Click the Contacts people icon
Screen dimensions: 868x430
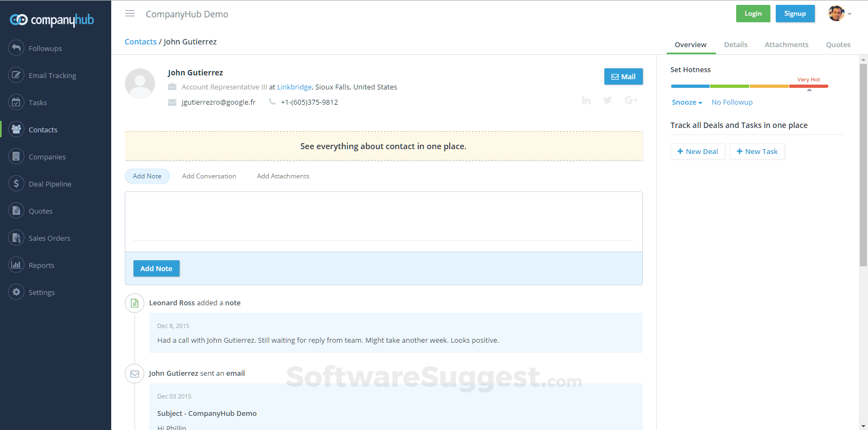(16, 129)
